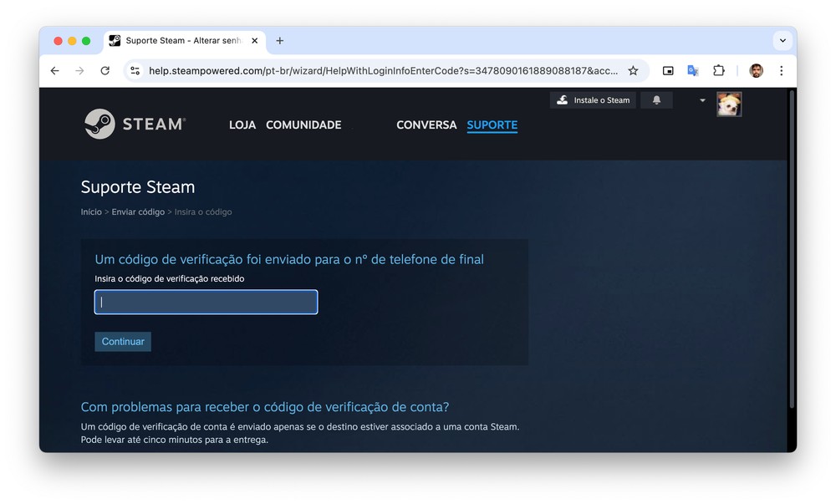Image resolution: width=836 pixels, height=504 pixels.
Task: Click the Com problemas para receber heading
Action: coord(264,407)
